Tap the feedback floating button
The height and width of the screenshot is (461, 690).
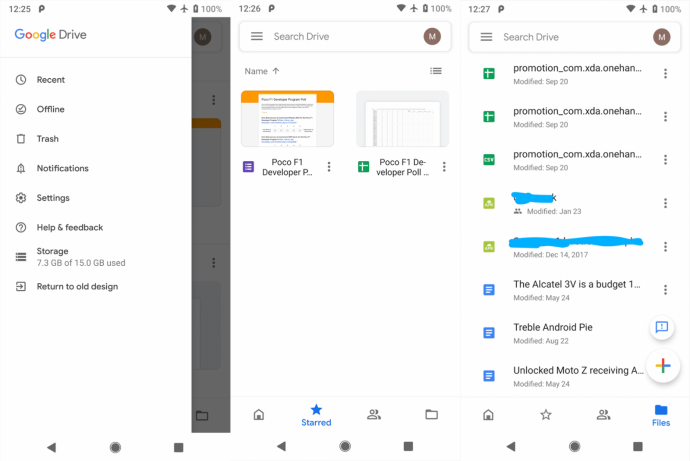[x=662, y=327]
